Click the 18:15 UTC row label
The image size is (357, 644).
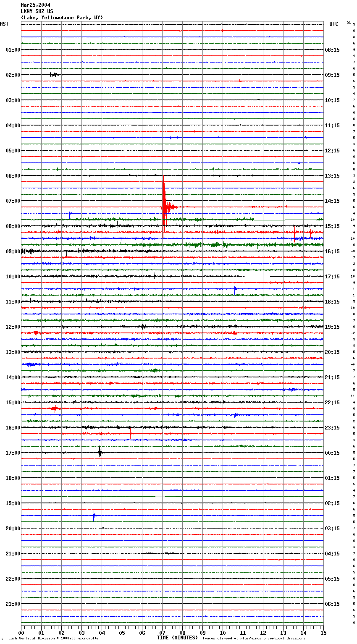[332, 302]
